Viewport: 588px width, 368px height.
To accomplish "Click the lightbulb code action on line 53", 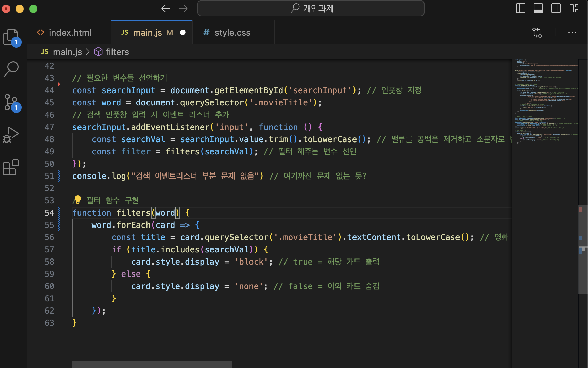I will coord(78,199).
